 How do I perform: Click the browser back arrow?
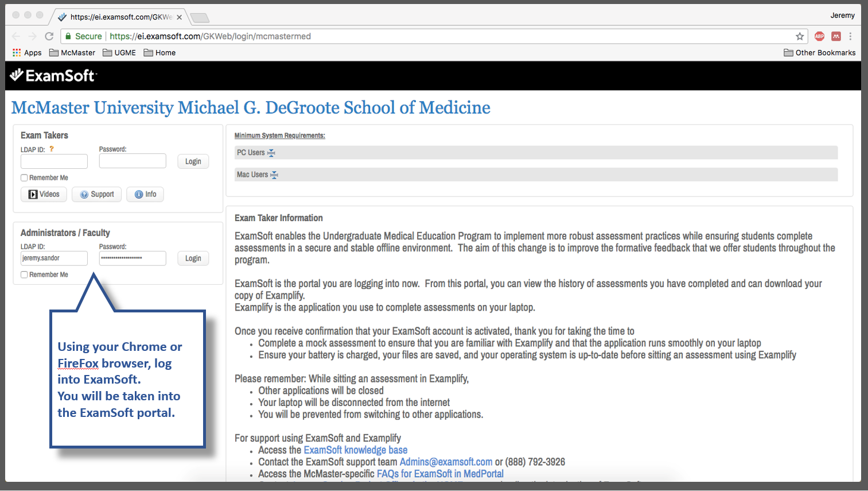(17, 36)
